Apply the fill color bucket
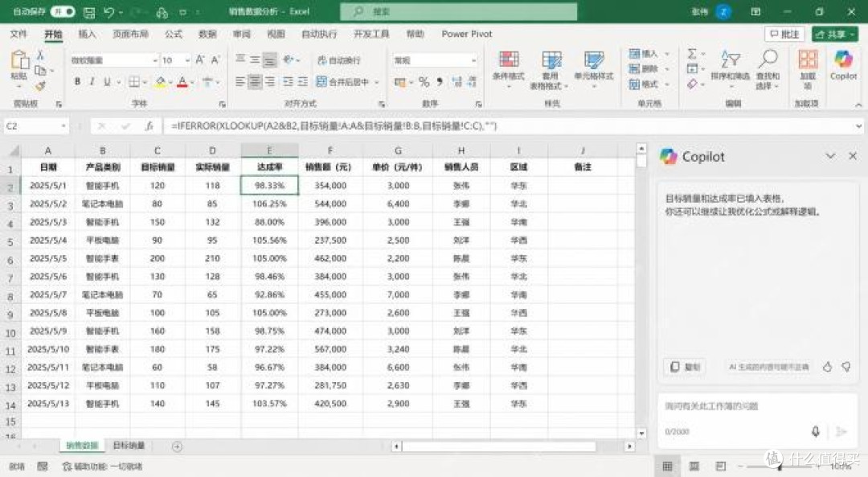The width and height of the screenshot is (868, 477). tap(160, 82)
